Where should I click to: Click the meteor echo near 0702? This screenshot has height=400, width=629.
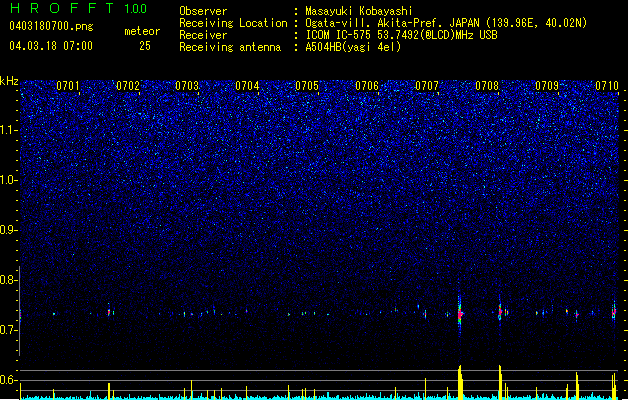click(x=109, y=311)
